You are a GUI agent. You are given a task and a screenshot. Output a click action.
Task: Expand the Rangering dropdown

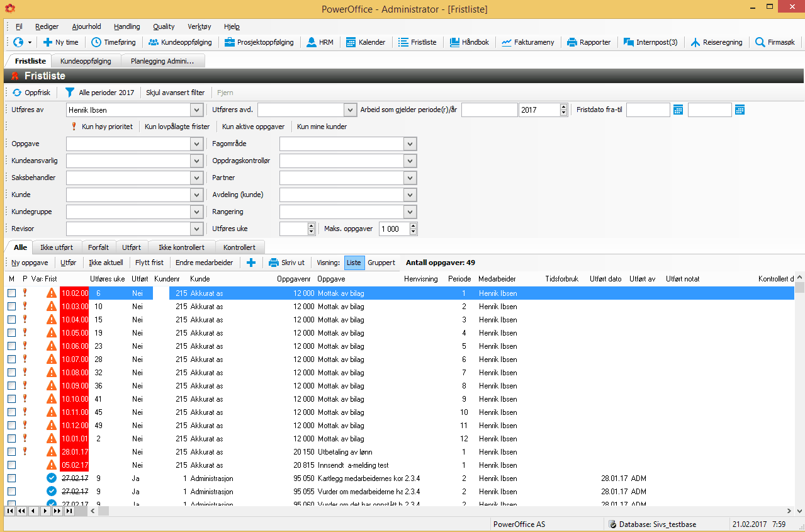click(410, 212)
